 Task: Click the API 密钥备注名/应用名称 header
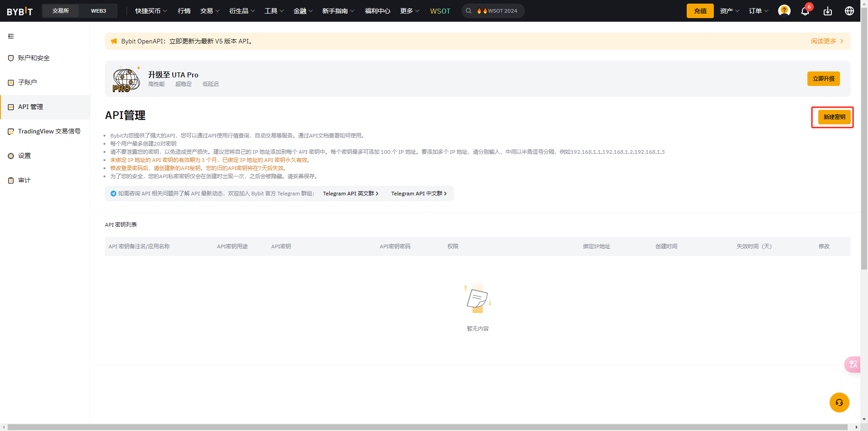pos(139,246)
